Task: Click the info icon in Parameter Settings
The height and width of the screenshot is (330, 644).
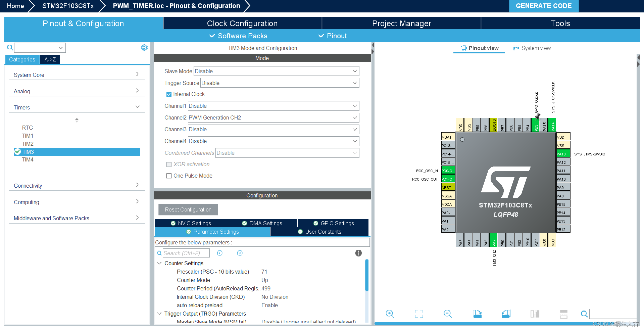Action: [358, 253]
